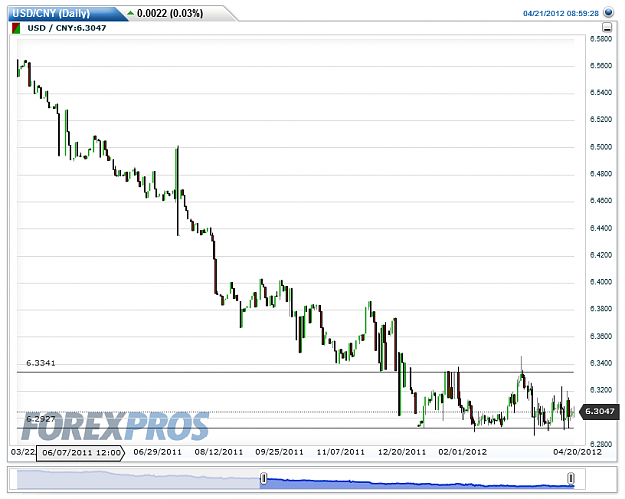Collapse the chart with the minimize icon

(x=607, y=28)
